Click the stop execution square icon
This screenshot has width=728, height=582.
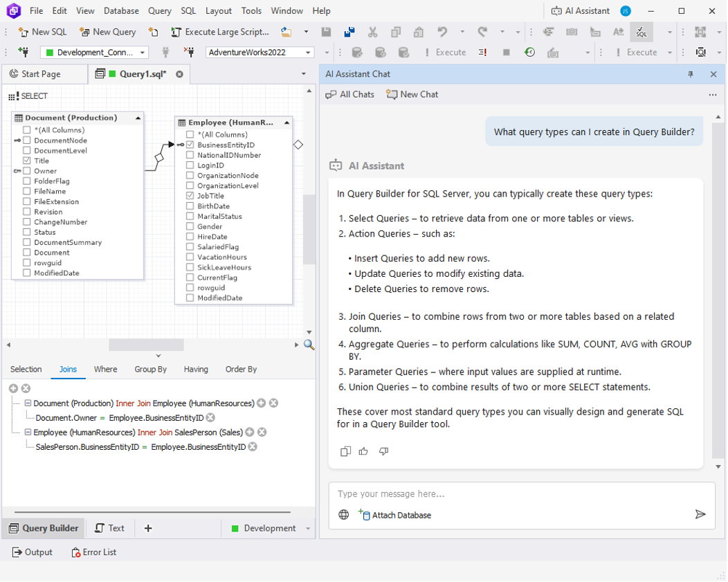[506, 53]
